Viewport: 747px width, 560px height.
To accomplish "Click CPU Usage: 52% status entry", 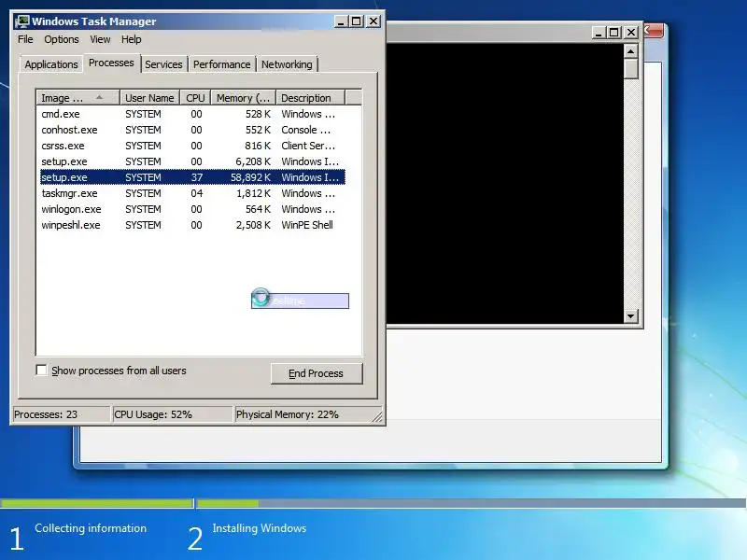I will click(x=172, y=414).
